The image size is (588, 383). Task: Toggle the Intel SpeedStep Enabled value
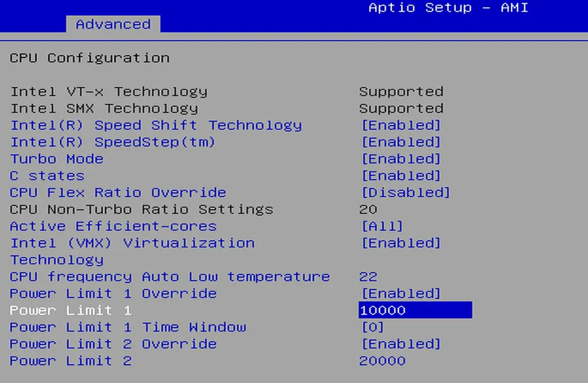(400, 142)
